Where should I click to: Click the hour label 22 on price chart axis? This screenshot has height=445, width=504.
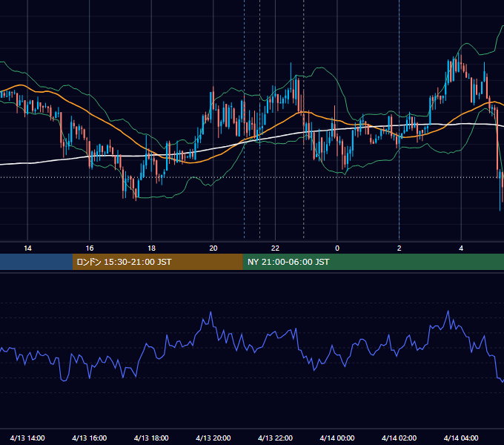(x=275, y=248)
